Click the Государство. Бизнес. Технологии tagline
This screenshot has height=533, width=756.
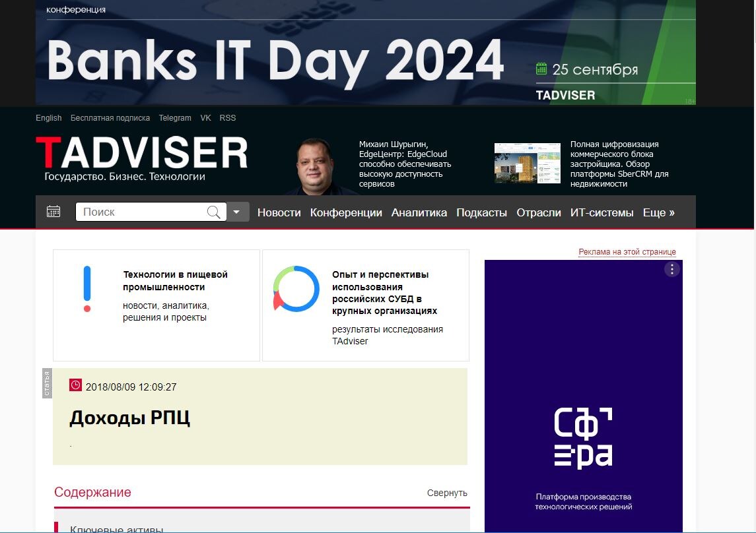[x=125, y=177]
